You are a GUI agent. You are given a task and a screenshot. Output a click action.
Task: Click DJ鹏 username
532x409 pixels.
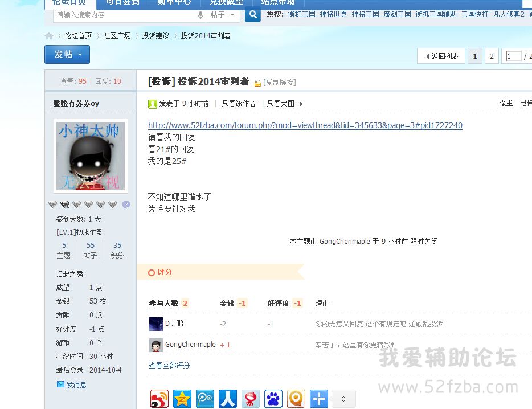pos(174,324)
